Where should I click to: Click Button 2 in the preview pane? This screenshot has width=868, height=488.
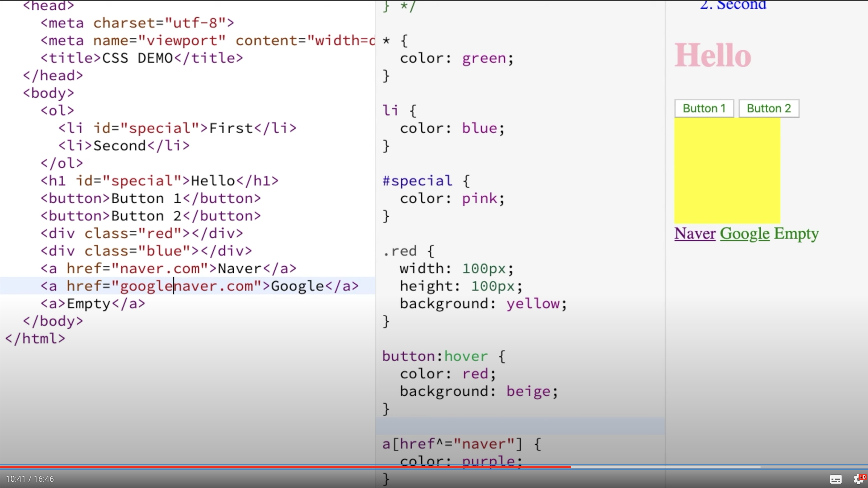[x=769, y=108]
